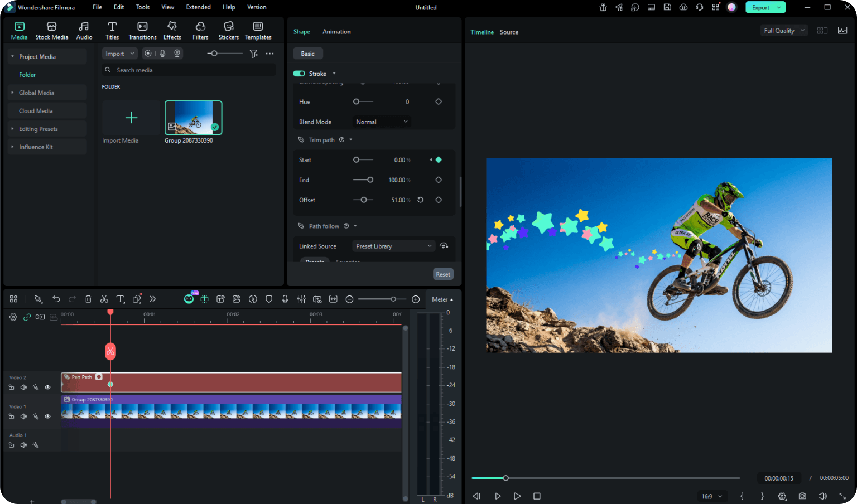Adjust the timeline zoom slider
This screenshot has height=504, width=857.
coord(393,299)
